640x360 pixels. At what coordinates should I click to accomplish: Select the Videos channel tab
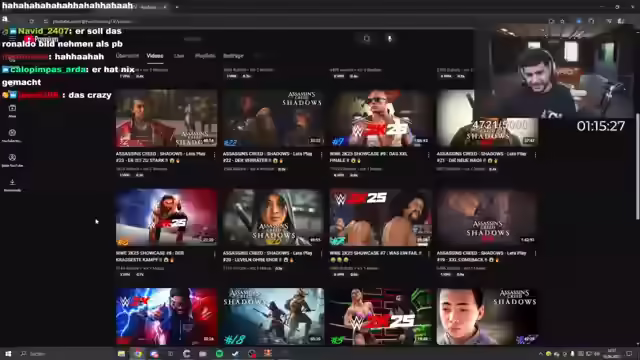[x=155, y=56]
